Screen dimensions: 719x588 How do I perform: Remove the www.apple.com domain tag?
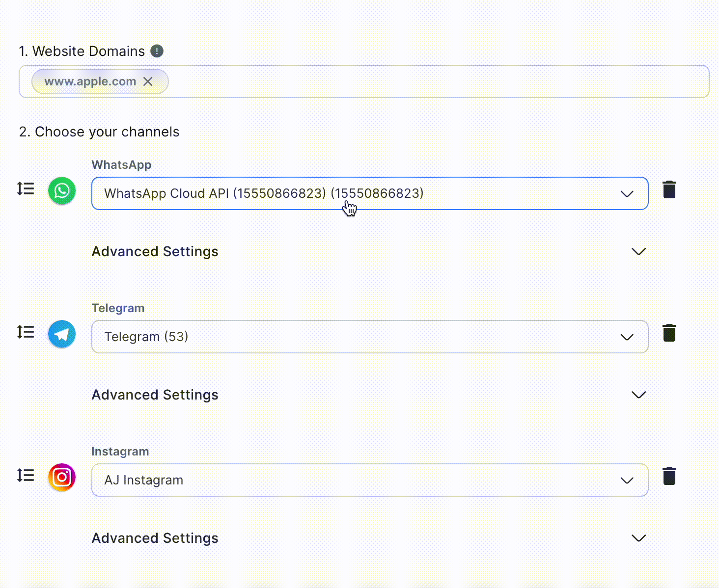click(148, 81)
